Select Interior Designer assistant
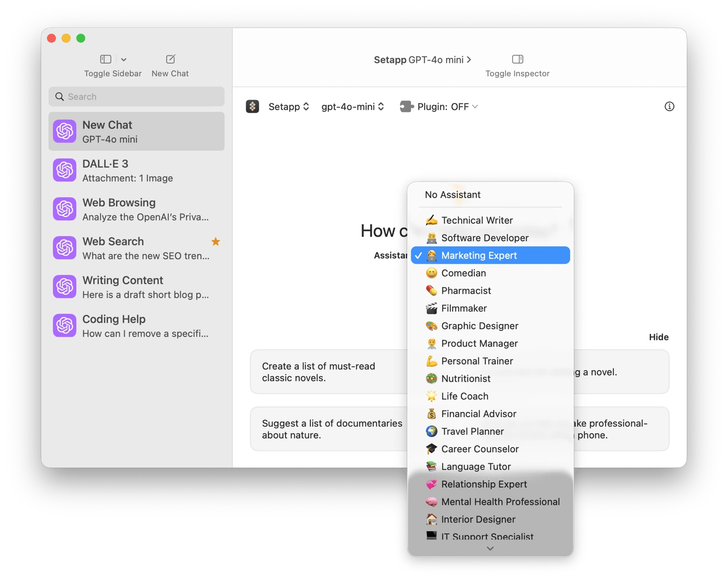The height and width of the screenshot is (577, 728). click(490, 519)
